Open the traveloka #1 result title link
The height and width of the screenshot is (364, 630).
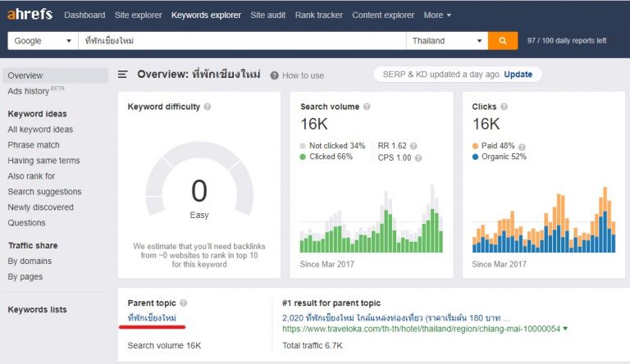395,317
